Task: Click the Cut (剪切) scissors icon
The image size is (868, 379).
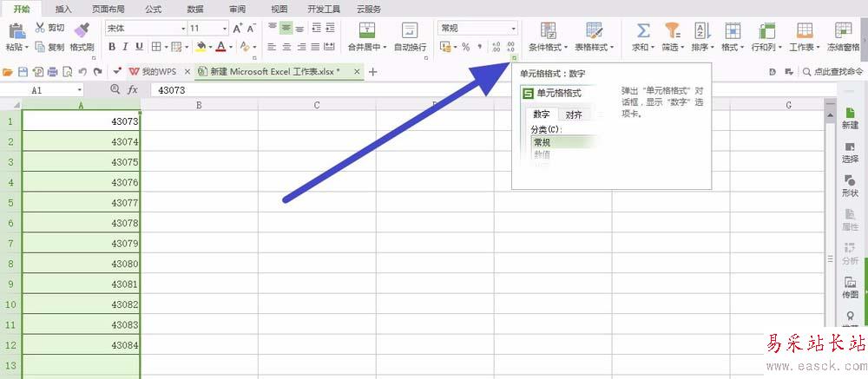Action: click(x=40, y=28)
